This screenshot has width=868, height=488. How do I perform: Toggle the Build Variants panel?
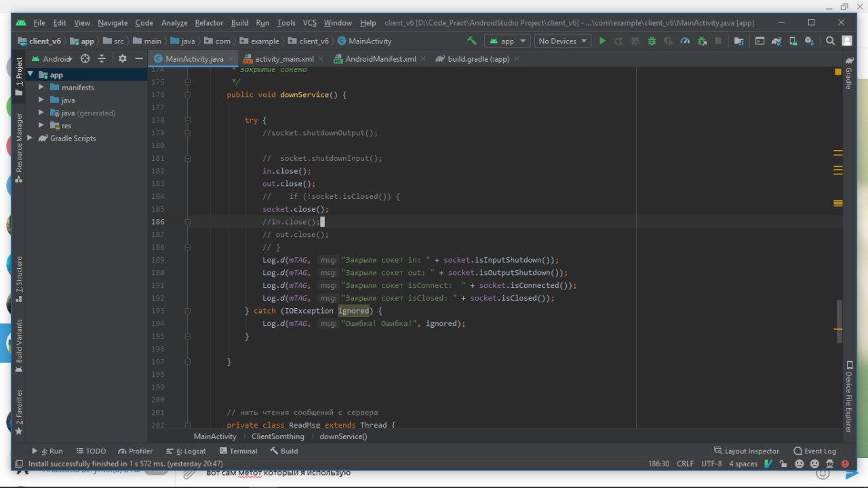[x=19, y=346]
